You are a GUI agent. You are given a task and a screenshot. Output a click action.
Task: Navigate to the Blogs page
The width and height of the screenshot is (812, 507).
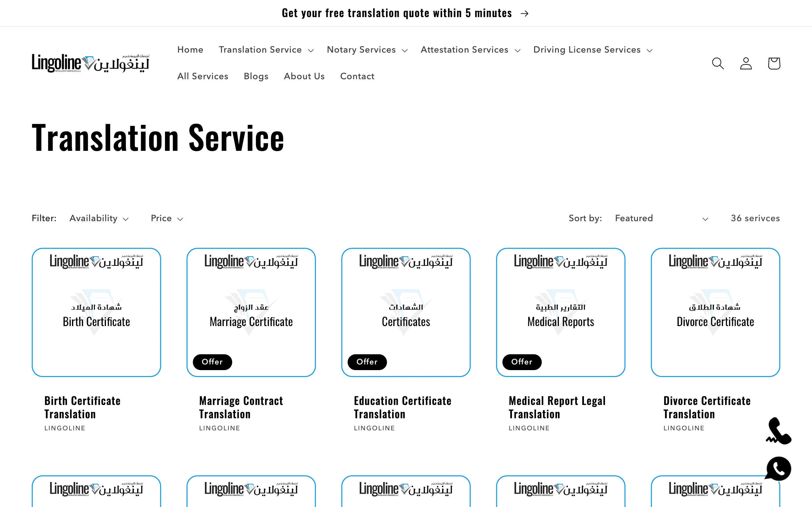[256, 76]
